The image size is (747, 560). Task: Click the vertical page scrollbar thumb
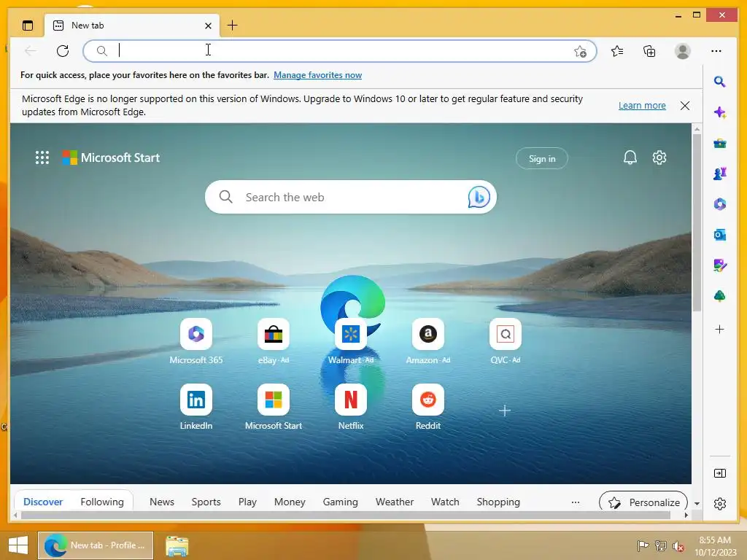[697, 222]
